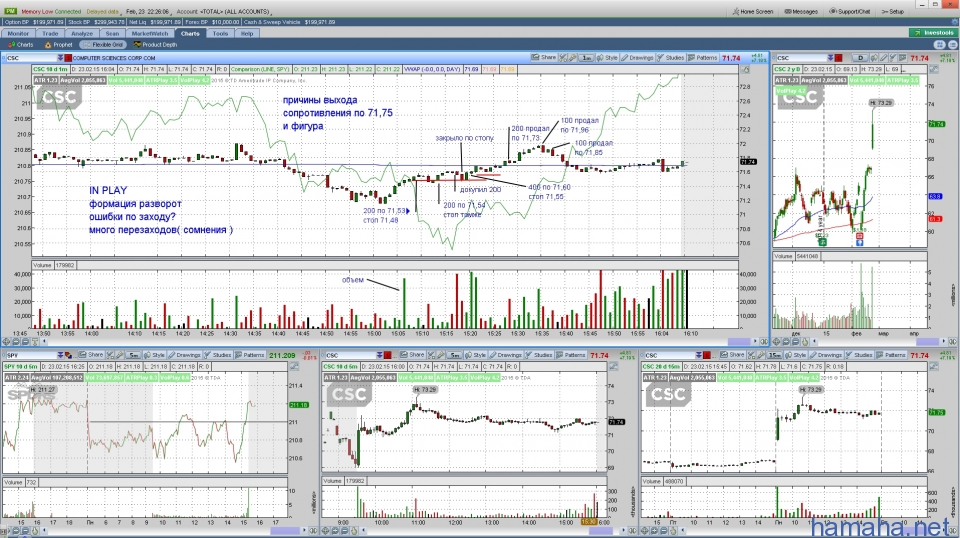Open CSC 15m chart timeframe selector
960x538 pixels.
tap(775, 355)
